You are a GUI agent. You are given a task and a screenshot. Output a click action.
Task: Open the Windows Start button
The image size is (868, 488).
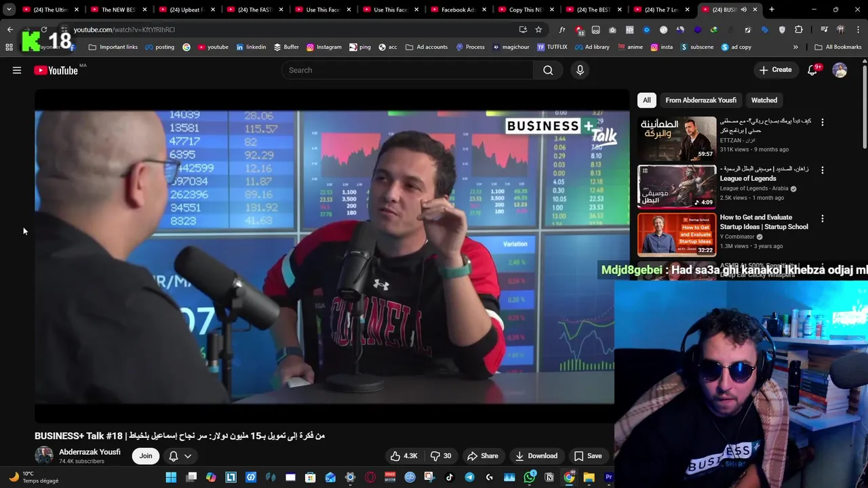(x=171, y=477)
